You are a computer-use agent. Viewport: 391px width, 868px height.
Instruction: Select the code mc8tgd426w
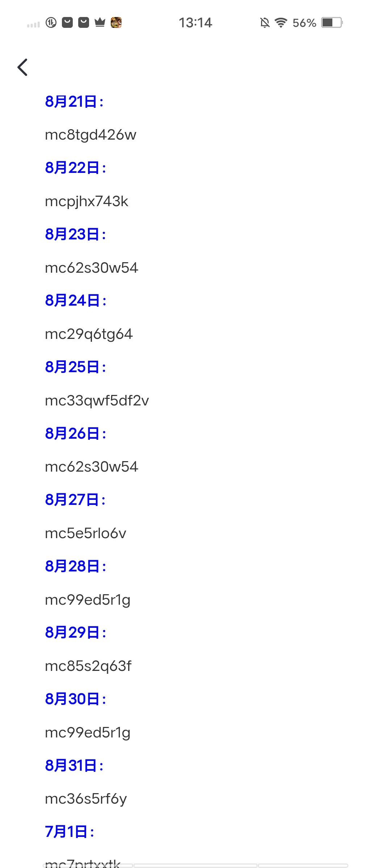(x=91, y=135)
